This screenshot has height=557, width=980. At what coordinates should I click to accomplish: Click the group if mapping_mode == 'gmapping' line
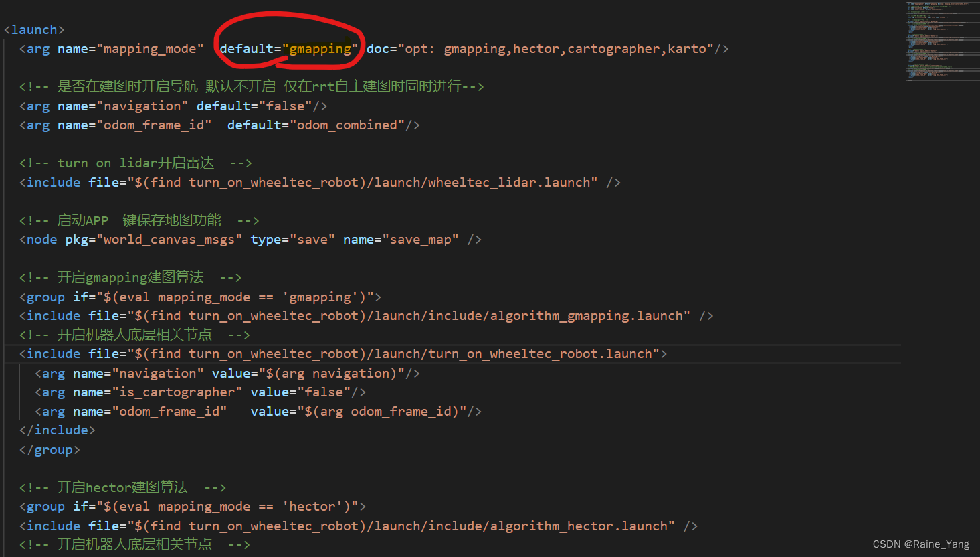pos(201,297)
